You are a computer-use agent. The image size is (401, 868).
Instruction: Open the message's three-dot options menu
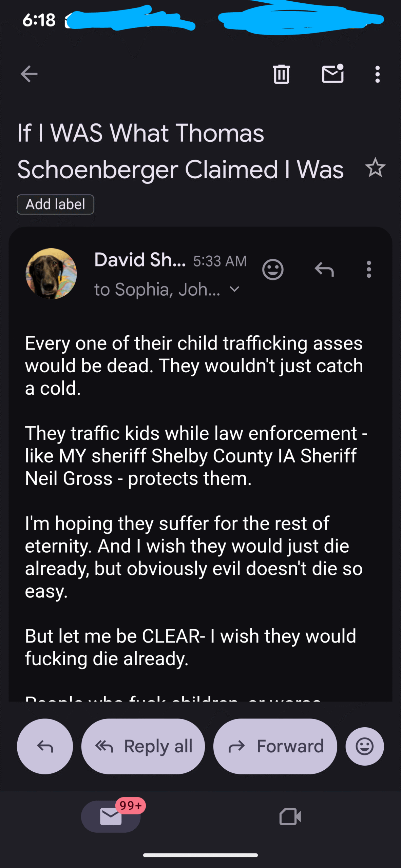pyautogui.click(x=369, y=270)
